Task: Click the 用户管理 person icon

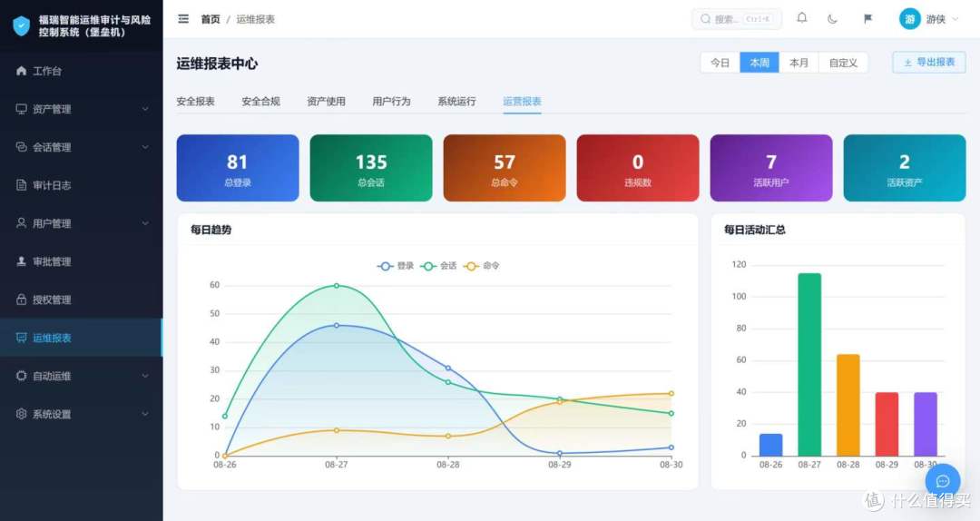Action: pos(21,223)
